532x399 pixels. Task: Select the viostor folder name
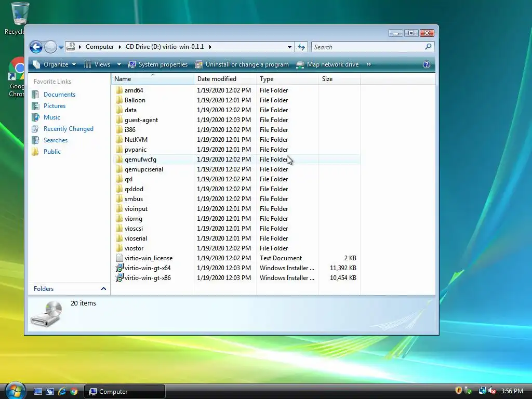pos(134,248)
